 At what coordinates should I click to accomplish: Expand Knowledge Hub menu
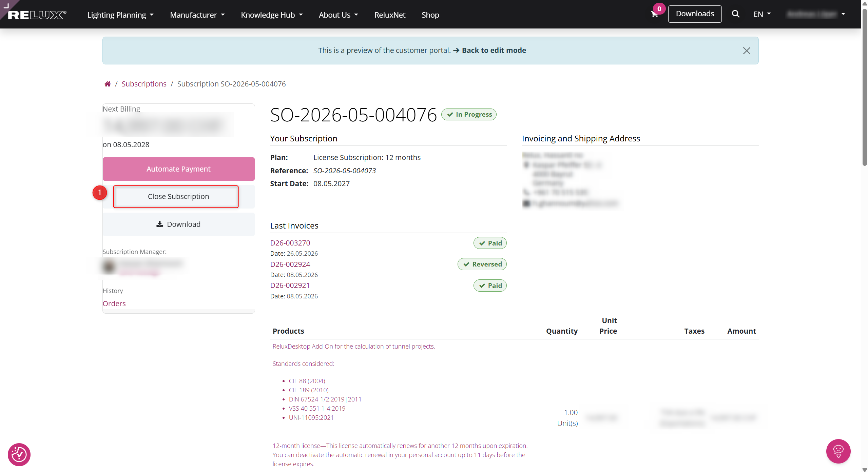coord(272,15)
